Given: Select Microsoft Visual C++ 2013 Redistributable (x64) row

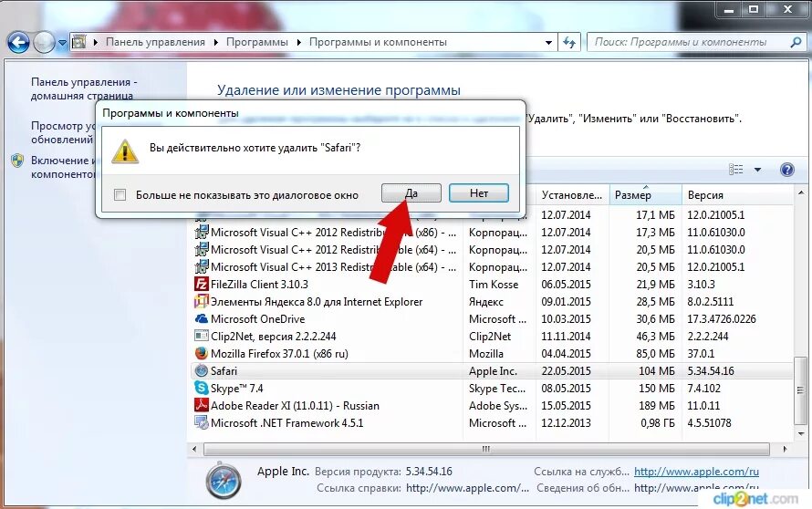Looking at the screenshot, I should [492, 267].
